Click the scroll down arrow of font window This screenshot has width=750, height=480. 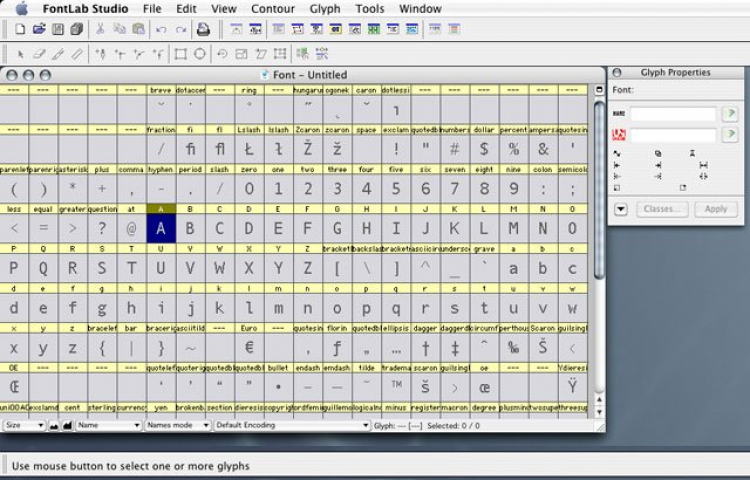[599, 412]
